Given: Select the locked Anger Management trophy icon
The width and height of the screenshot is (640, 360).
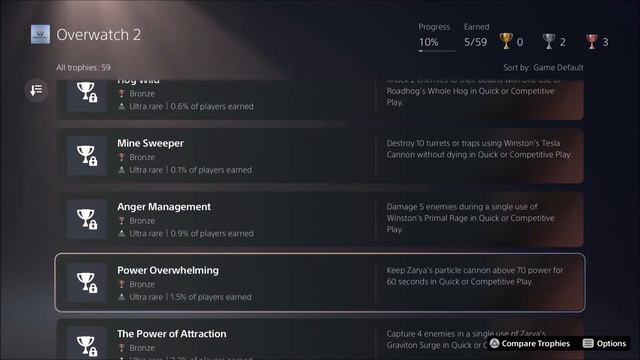Looking at the screenshot, I should (87, 219).
